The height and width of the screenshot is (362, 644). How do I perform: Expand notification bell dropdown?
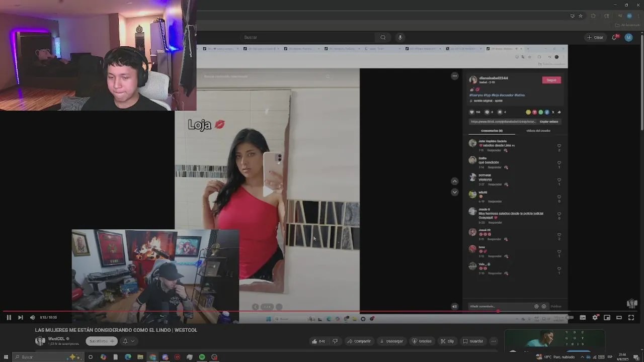pos(129,341)
